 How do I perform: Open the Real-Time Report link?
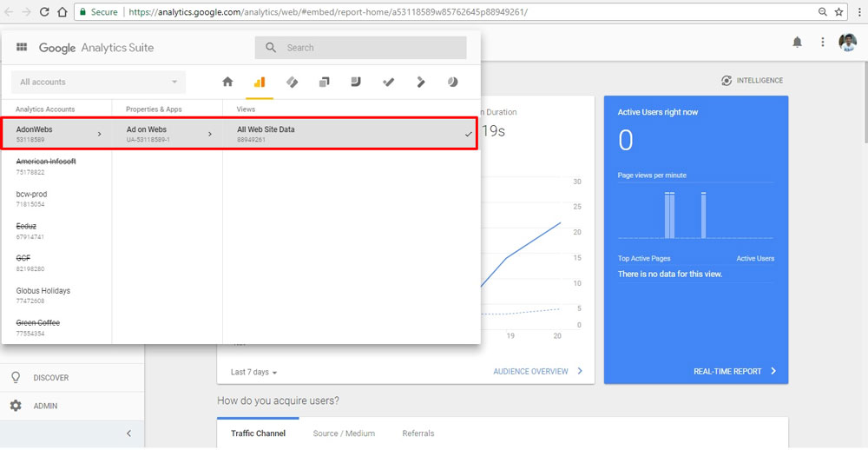735,371
